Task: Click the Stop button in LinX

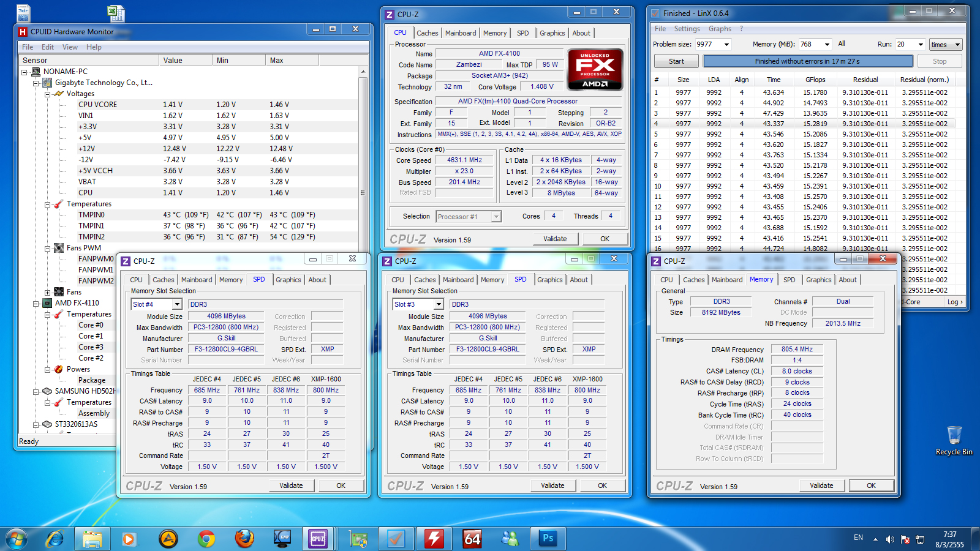Action: pyautogui.click(x=940, y=61)
